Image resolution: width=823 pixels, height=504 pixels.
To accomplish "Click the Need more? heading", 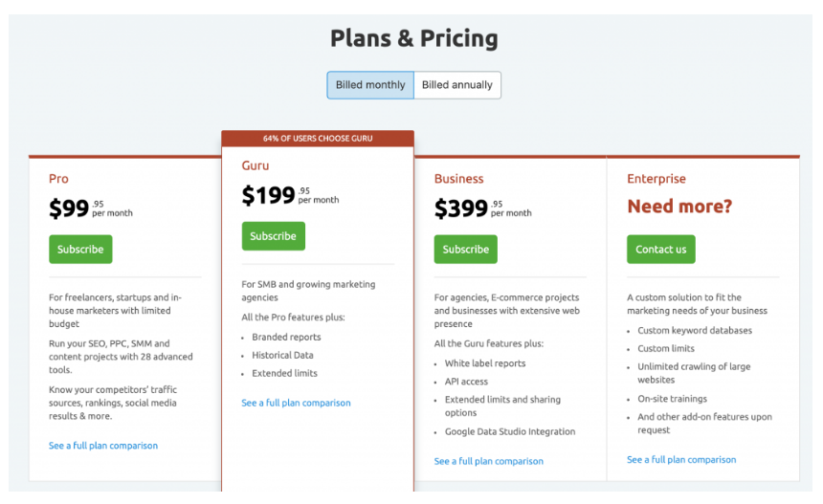I will point(679,207).
